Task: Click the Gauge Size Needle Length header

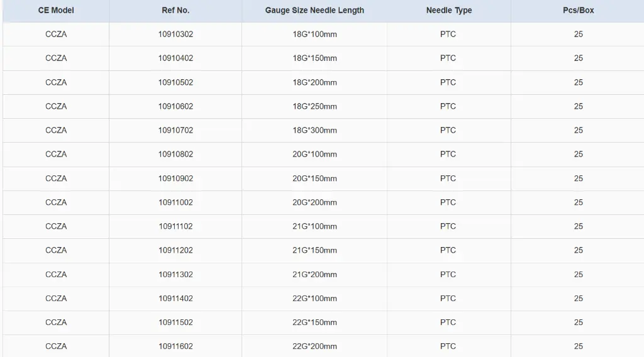Action: (x=314, y=11)
